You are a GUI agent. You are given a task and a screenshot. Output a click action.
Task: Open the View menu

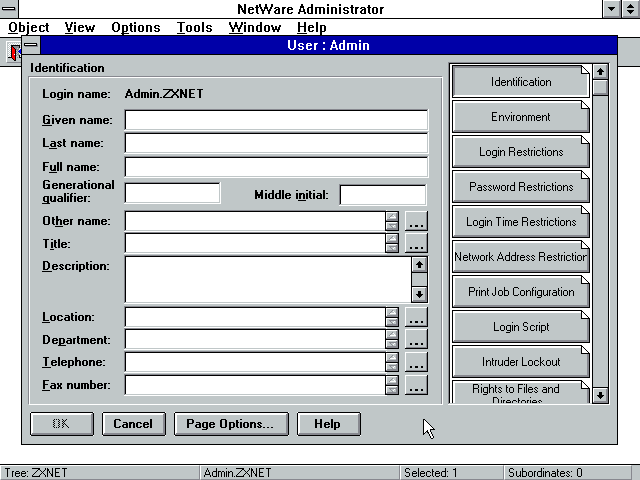(x=80, y=27)
